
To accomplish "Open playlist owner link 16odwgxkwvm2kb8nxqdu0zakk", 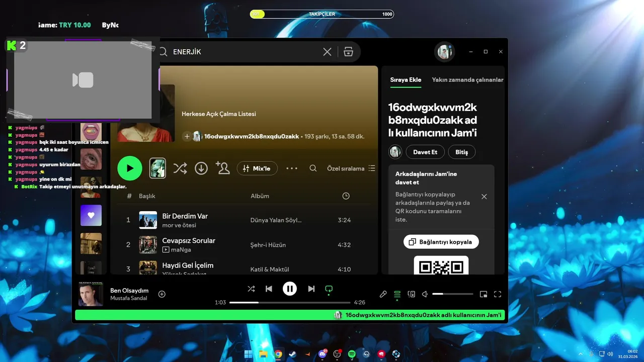I will point(252,136).
